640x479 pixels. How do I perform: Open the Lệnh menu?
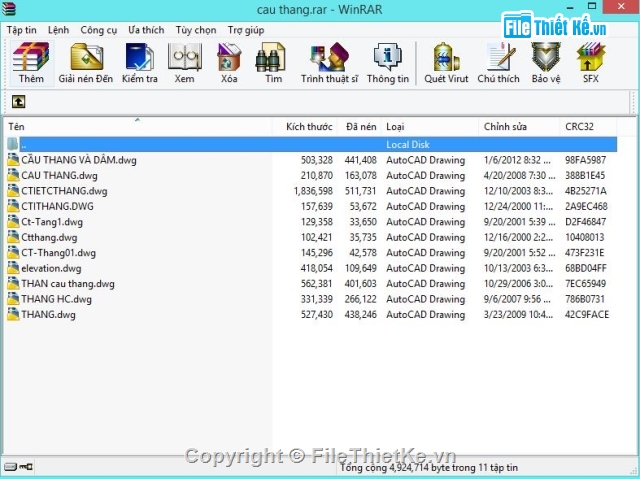[x=58, y=30]
